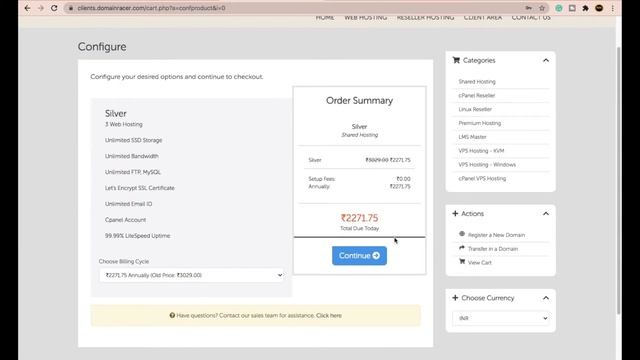The height and width of the screenshot is (360, 640).
Task: Open the saved password key icon
Action: [x=529, y=8]
